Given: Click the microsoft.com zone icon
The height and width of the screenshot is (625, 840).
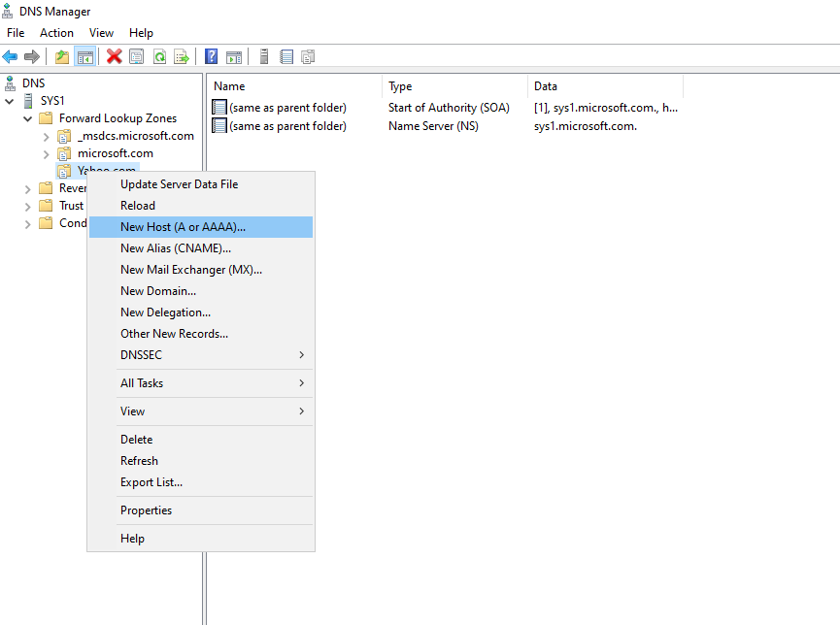Looking at the screenshot, I should (64, 153).
